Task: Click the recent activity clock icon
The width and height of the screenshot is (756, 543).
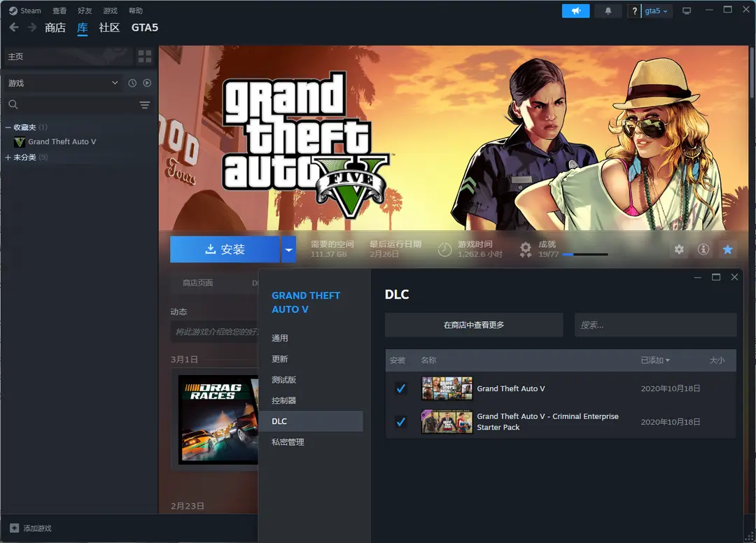Action: pos(132,83)
